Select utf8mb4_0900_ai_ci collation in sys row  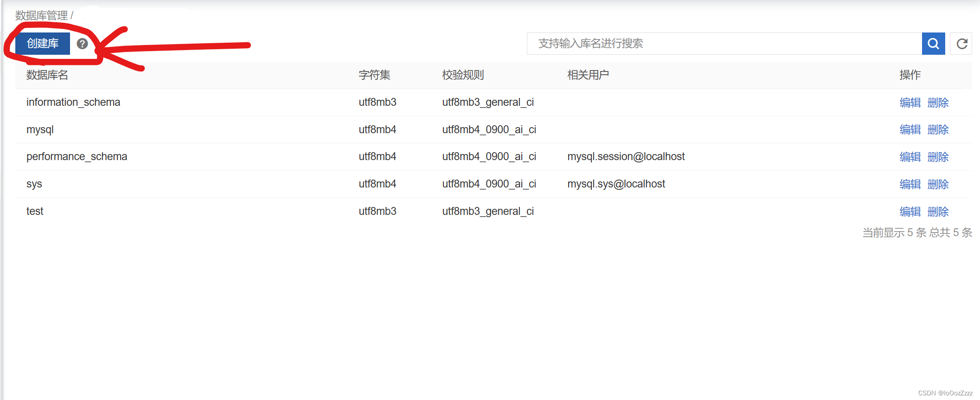point(489,184)
